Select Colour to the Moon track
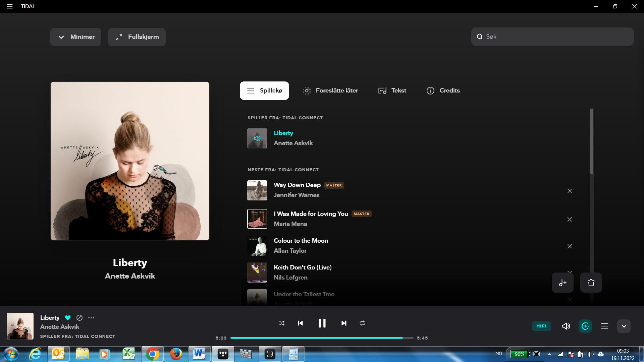The image size is (644, 362). pos(301,241)
